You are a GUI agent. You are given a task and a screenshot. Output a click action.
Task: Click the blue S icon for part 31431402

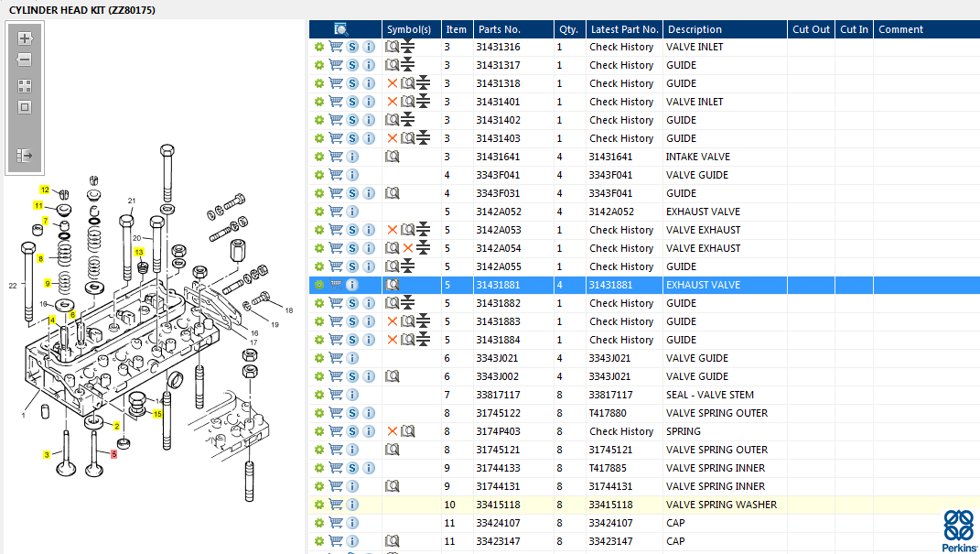point(352,120)
